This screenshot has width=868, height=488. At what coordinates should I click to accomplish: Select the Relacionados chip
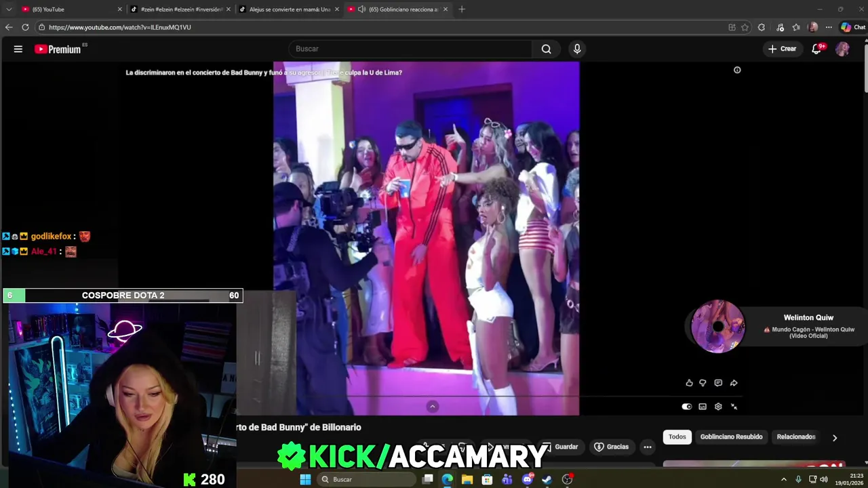point(796,437)
